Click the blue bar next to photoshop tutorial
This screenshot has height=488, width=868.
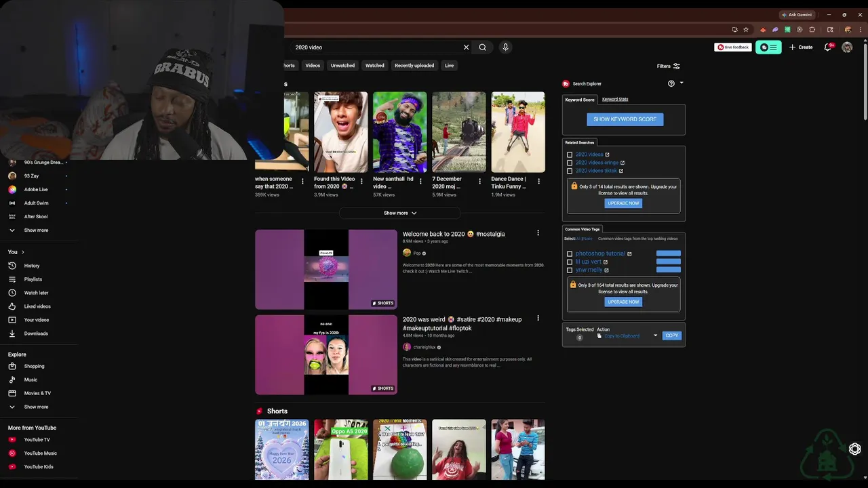click(669, 253)
